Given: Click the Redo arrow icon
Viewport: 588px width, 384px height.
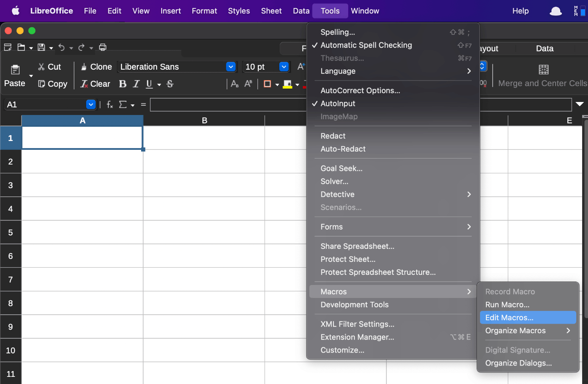Looking at the screenshot, I should (81, 47).
